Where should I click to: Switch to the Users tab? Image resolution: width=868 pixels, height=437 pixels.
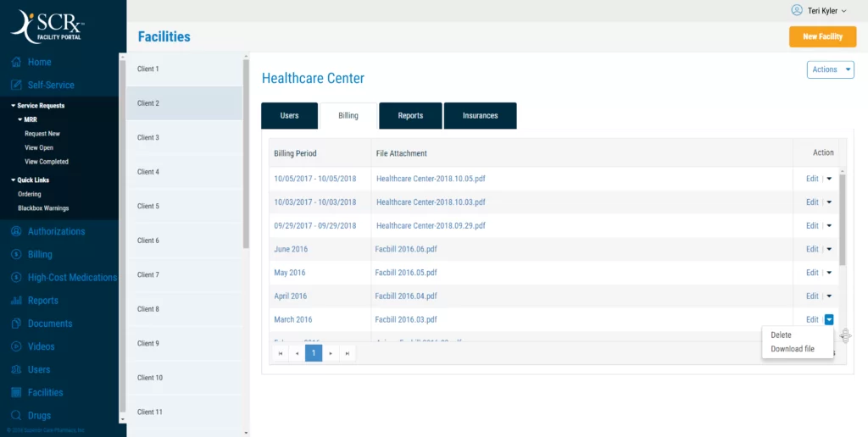pos(290,116)
